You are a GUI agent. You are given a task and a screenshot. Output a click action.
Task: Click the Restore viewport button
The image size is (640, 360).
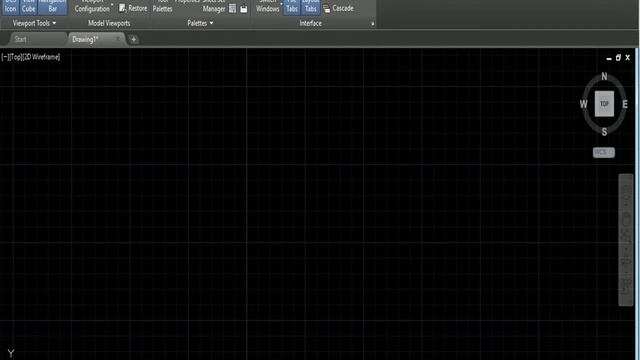point(133,8)
